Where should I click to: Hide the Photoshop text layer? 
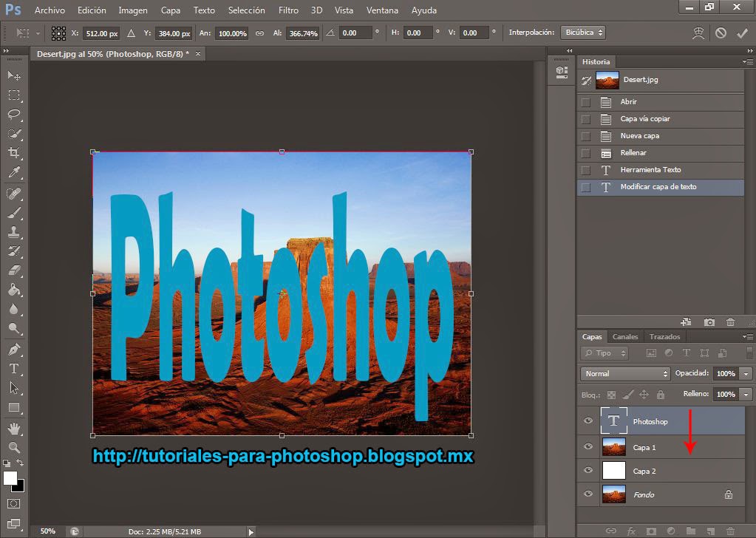click(x=588, y=420)
